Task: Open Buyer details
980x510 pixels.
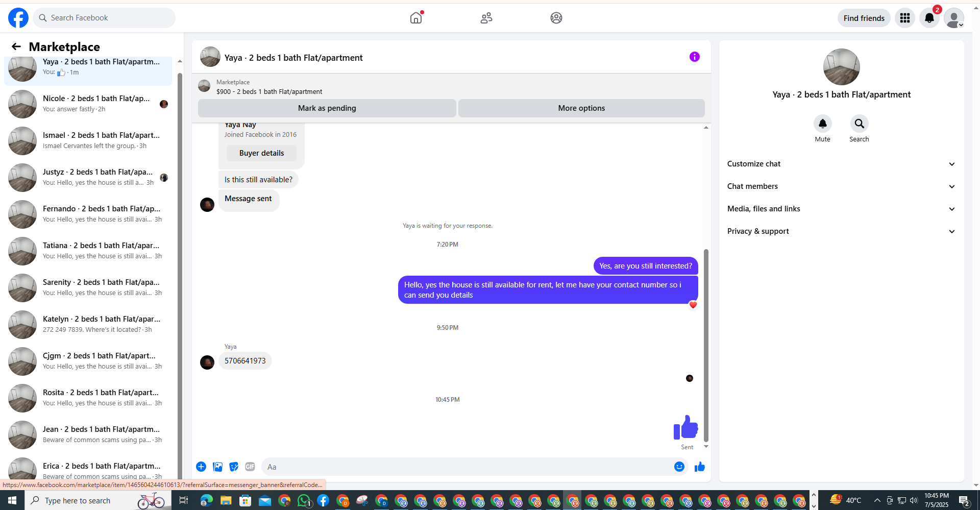Action: (x=262, y=153)
